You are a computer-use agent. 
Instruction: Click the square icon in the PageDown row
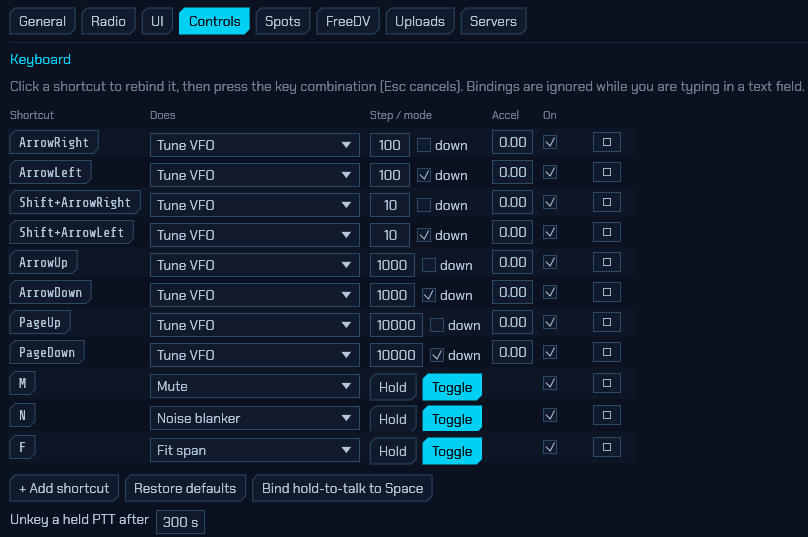607,352
